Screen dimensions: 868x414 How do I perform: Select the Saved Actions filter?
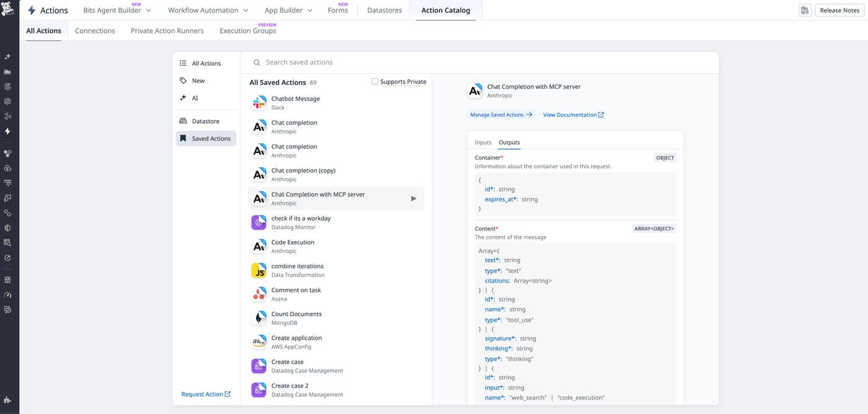206,139
